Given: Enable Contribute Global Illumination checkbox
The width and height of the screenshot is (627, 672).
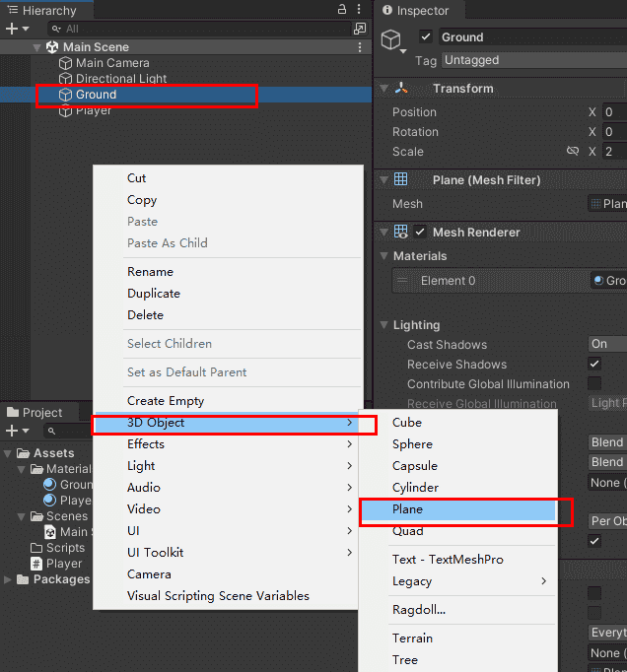Looking at the screenshot, I should click(594, 384).
